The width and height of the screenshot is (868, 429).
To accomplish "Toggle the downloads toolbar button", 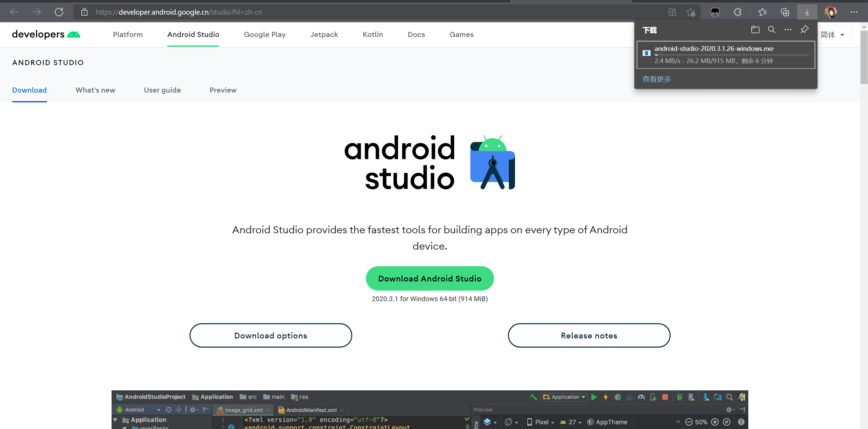I will [x=807, y=12].
